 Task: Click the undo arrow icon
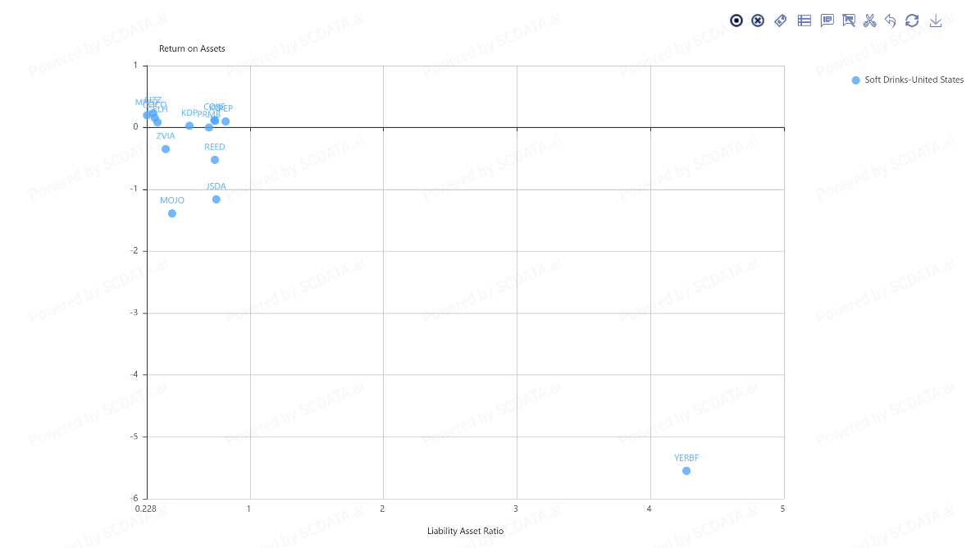[891, 21]
